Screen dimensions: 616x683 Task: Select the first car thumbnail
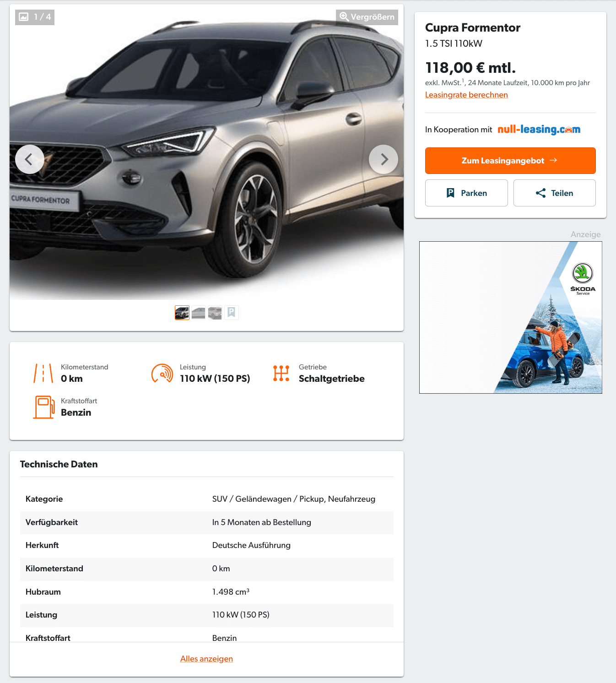click(x=182, y=313)
